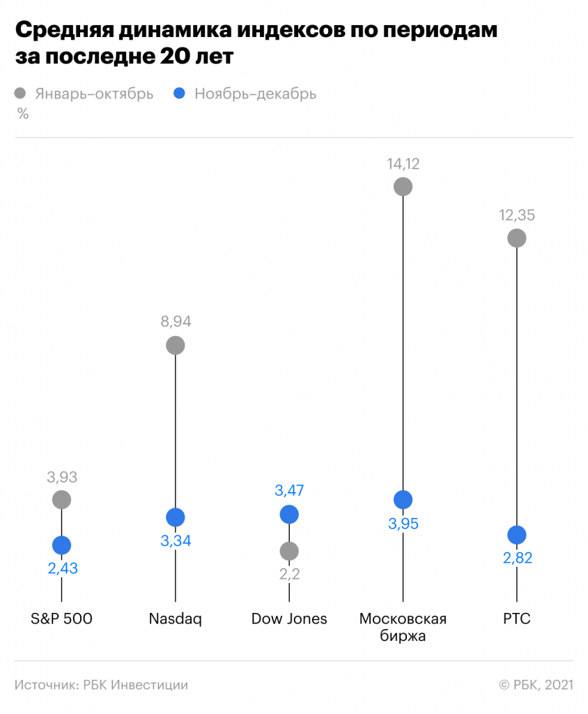Select the Nasdaq axis label
Viewport: 588px width, 714px height.
(x=176, y=618)
